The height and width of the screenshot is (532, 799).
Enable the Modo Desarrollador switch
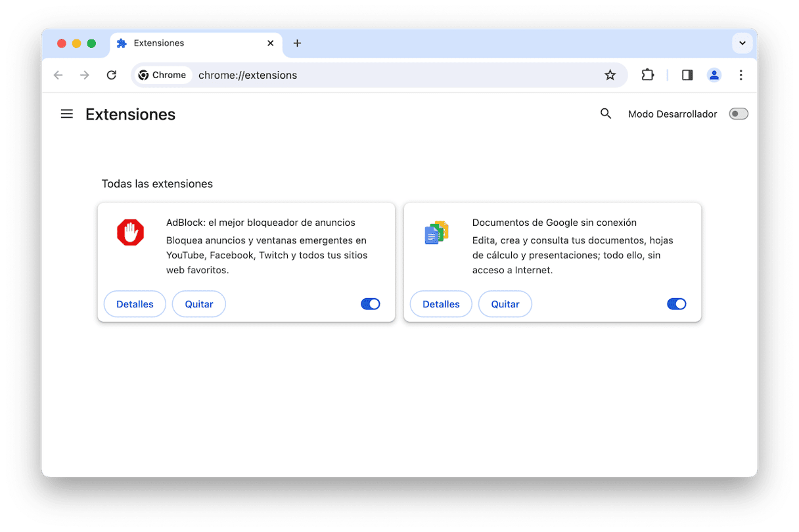click(739, 114)
